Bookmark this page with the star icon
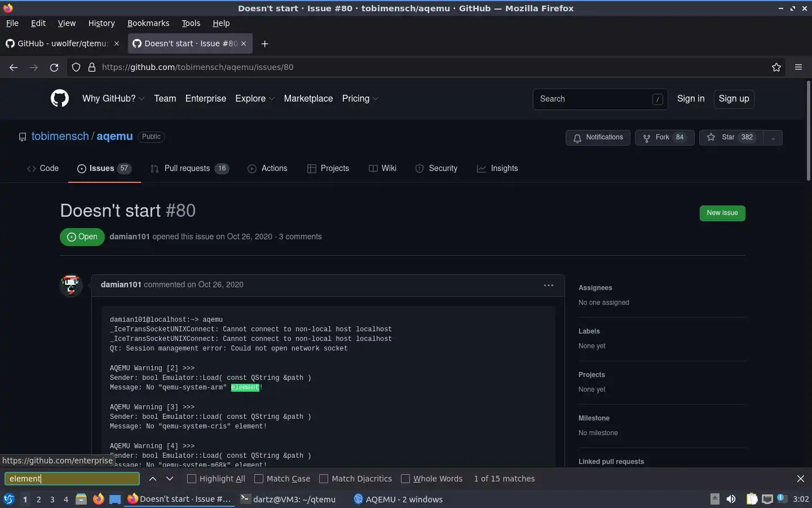This screenshot has height=508, width=812. [776, 67]
